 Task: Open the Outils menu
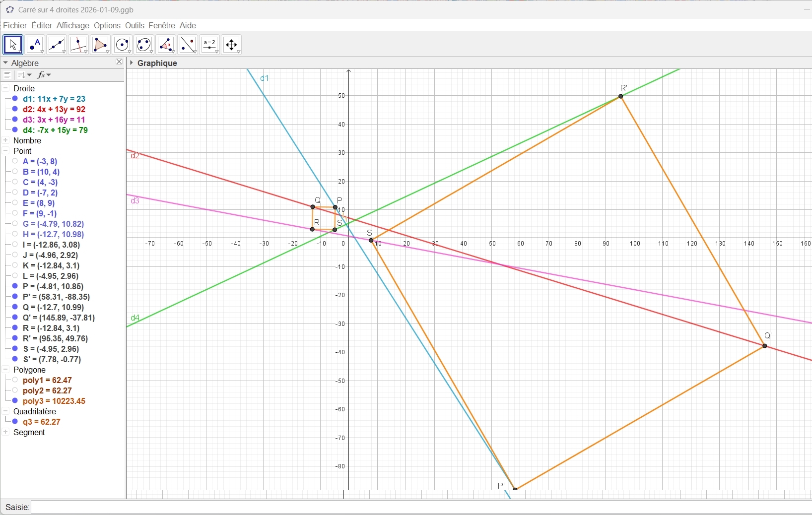(x=135, y=26)
